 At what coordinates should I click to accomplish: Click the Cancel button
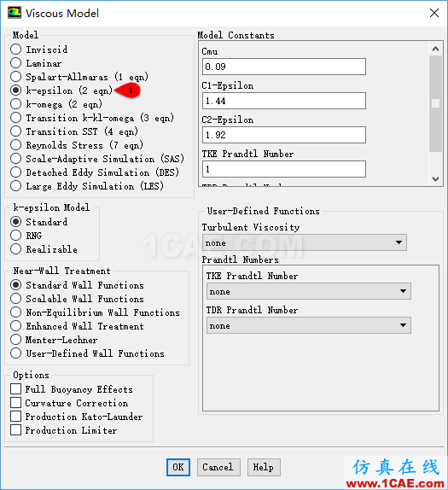[x=218, y=467]
